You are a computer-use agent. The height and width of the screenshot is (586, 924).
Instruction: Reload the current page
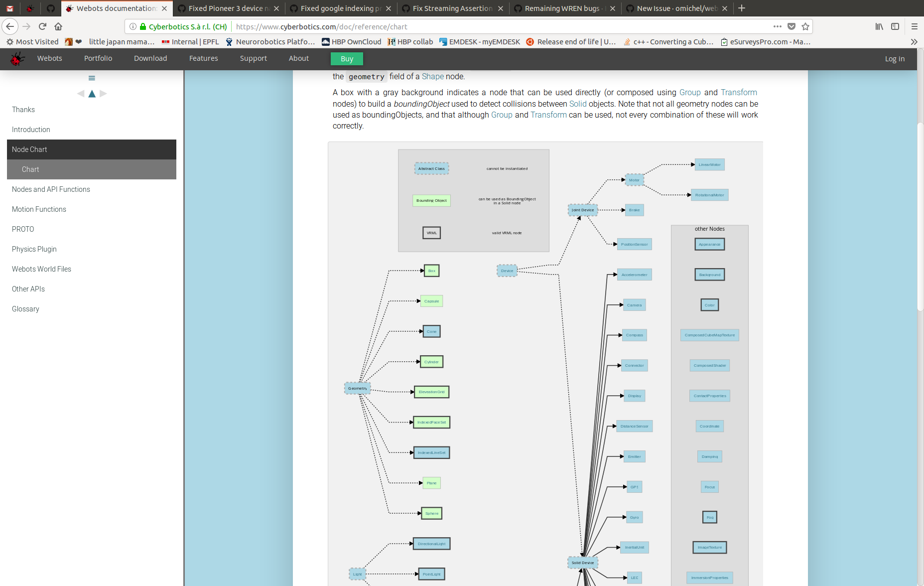pyautogui.click(x=42, y=26)
